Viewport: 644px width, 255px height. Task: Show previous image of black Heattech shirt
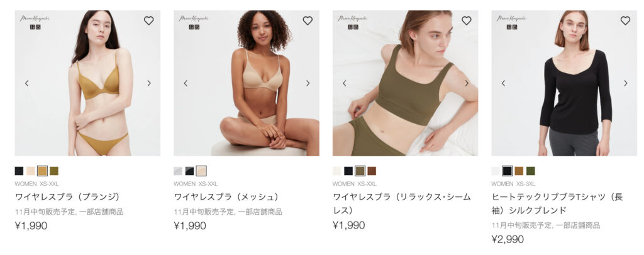pyautogui.click(x=504, y=83)
